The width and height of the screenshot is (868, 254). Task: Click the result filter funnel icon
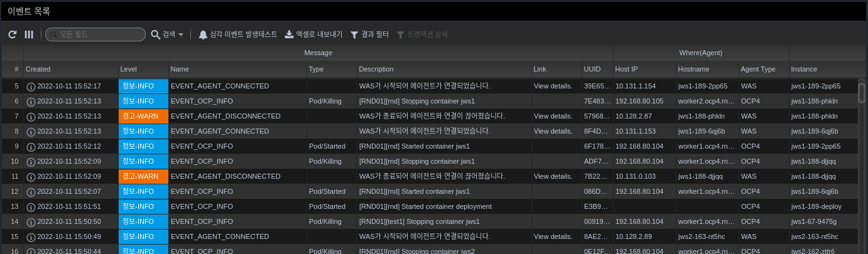click(354, 34)
